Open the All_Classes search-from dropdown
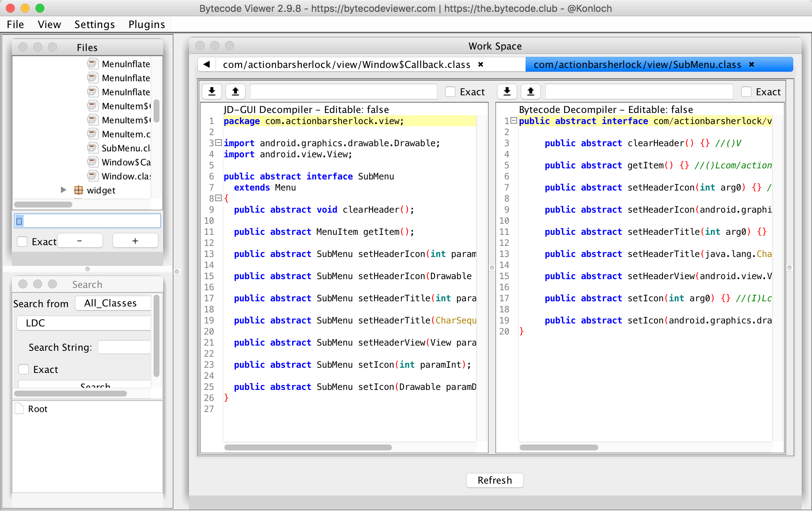Image resolution: width=812 pixels, height=511 pixels. (x=113, y=303)
